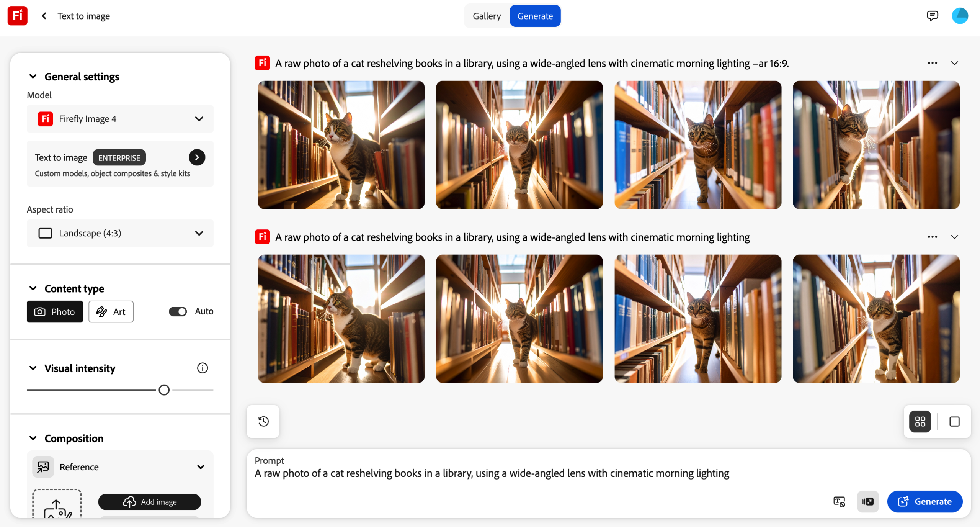Go back with the arrow beside Text to image

(x=44, y=16)
